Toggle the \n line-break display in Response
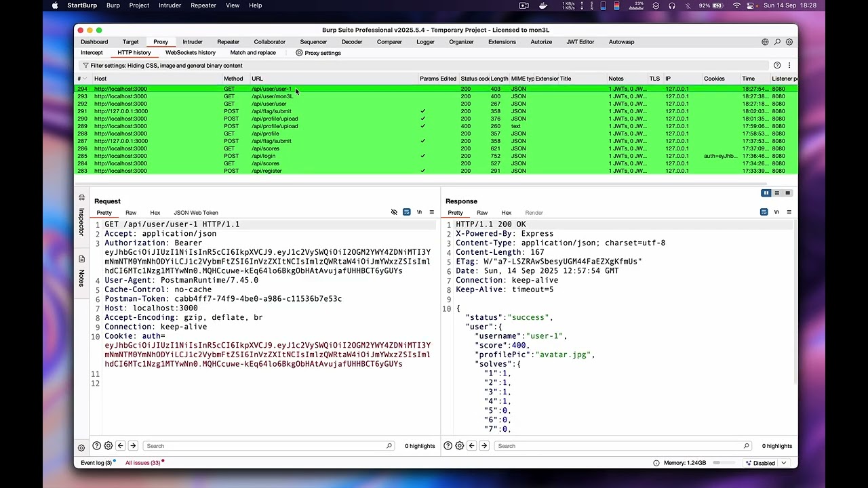 (776, 212)
